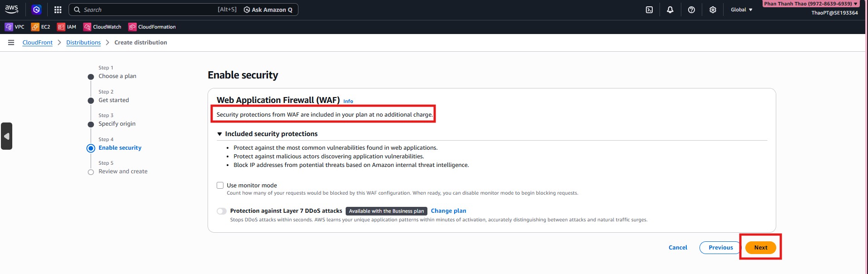The width and height of the screenshot is (868, 274).
Task: Open the AWS services grid menu
Action: click(58, 10)
